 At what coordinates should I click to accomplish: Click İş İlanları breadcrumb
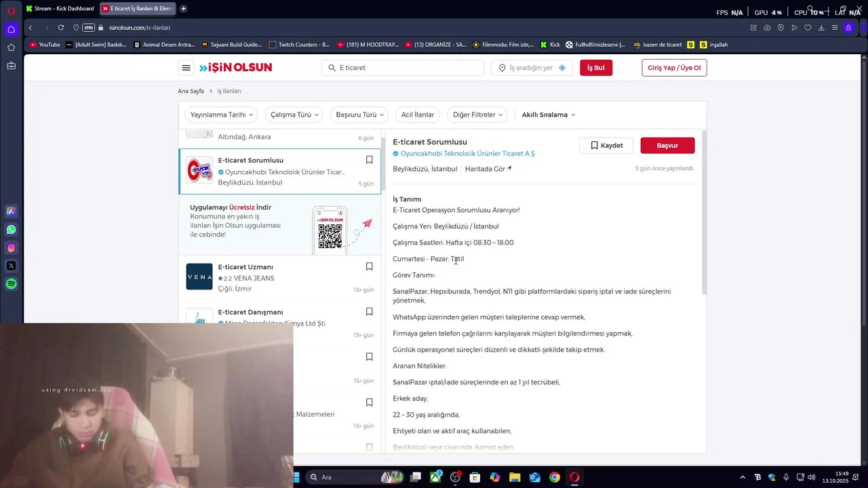[229, 91]
